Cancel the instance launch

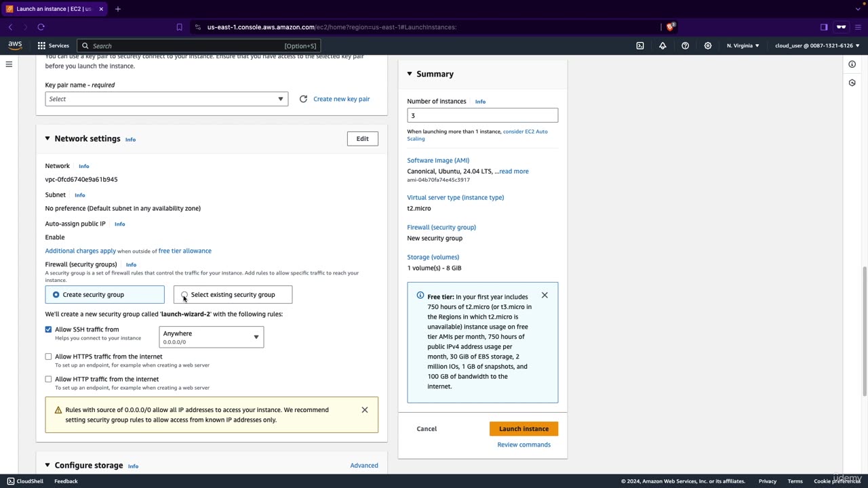pos(427,429)
